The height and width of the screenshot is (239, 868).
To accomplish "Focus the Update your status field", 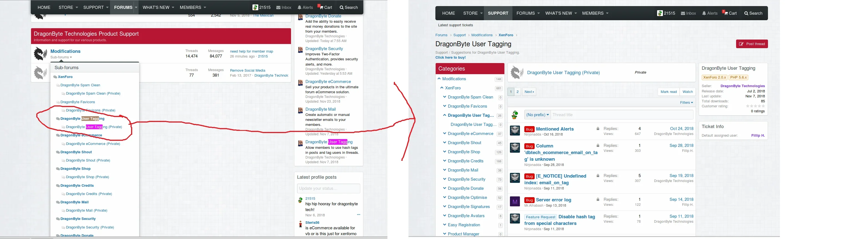I will point(328,188).
